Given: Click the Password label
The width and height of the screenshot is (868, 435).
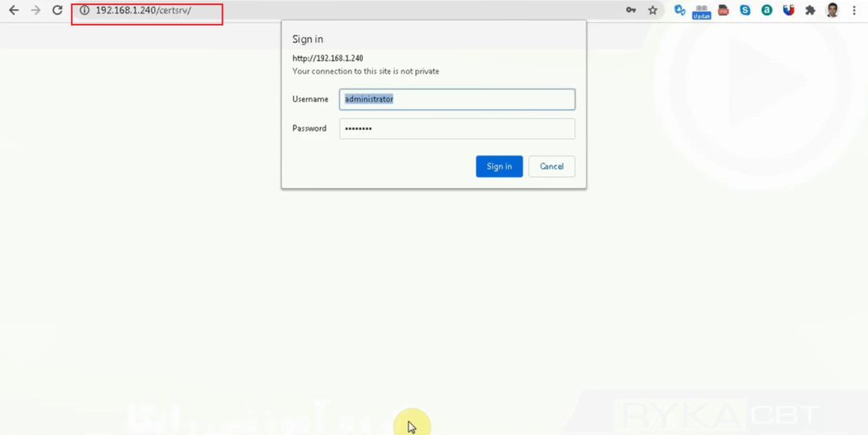Looking at the screenshot, I should point(309,128).
